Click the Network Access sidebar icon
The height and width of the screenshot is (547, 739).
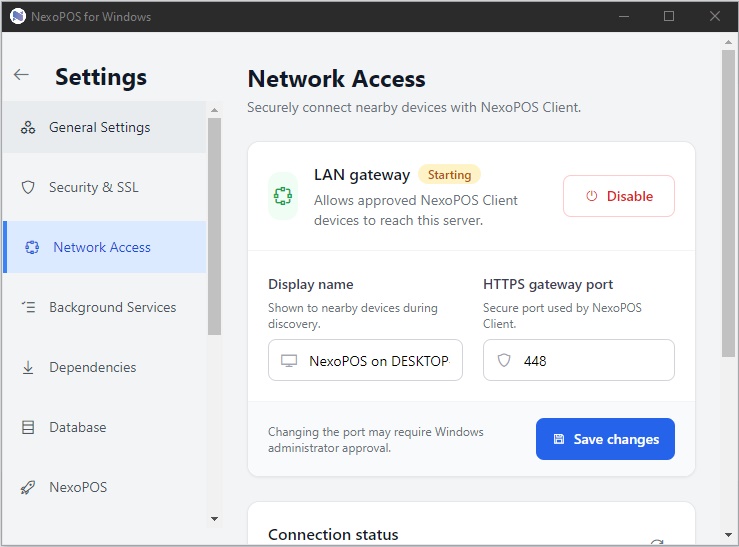point(32,247)
